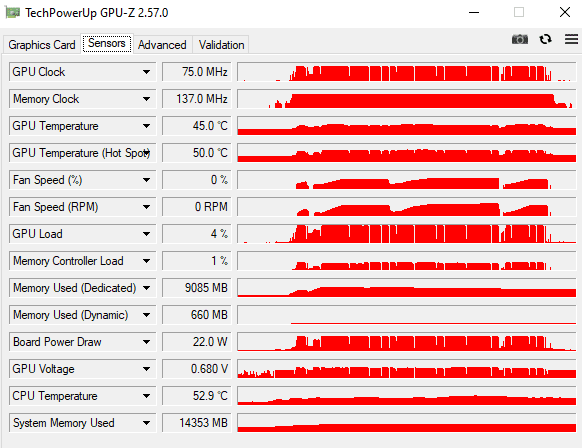
Task: Expand the Memory Clock dropdown arrow
Action: coord(147,99)
